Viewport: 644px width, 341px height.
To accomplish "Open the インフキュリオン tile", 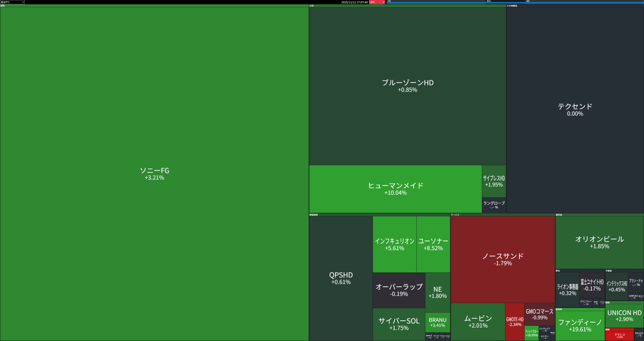I will (x=394, y=244).
